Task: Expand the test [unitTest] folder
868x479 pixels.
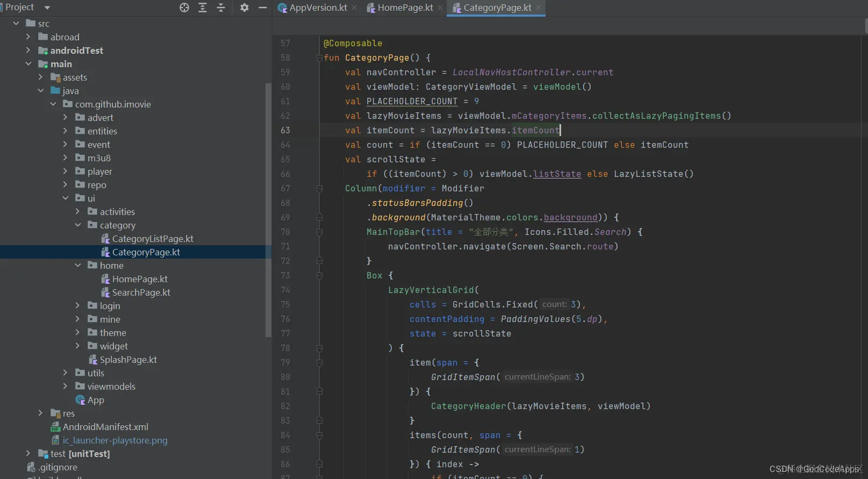Action: 28,453
